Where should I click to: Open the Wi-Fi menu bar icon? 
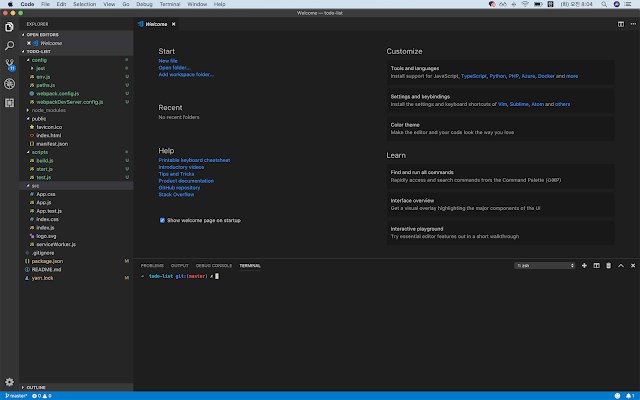click(x=525, y=4)
